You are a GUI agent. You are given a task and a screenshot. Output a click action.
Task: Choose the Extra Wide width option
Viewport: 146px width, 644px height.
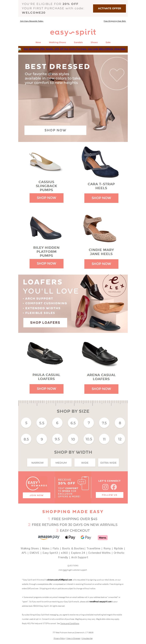pyautogui.click(x=108, y=463)
